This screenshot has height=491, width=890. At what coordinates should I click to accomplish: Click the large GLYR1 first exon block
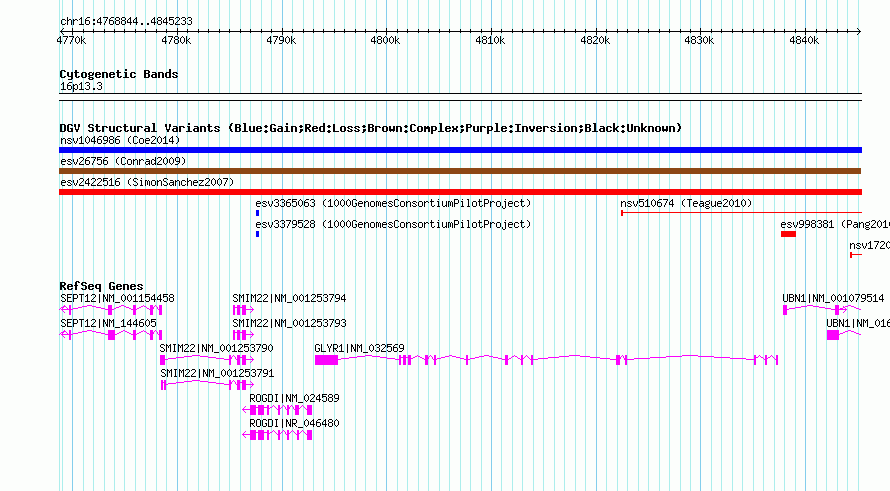point(326,360)
